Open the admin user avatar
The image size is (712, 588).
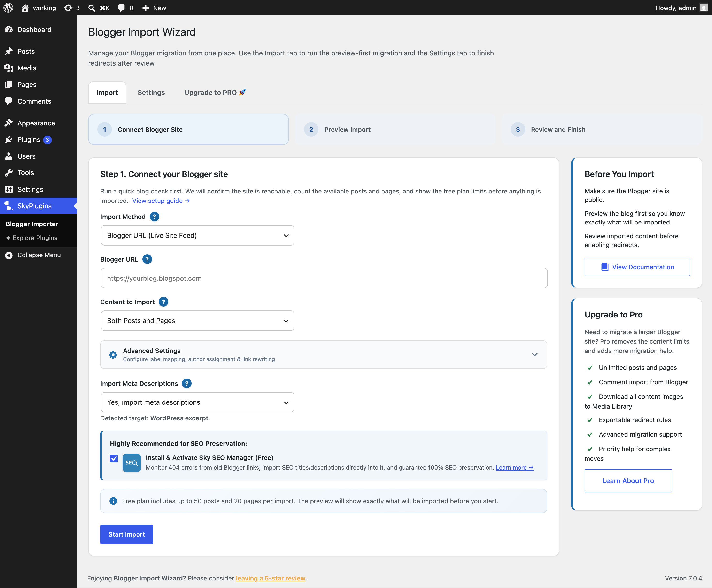tap(704, 8)
